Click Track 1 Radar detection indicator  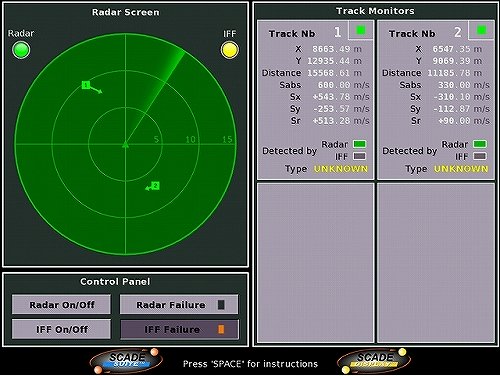[x=360, y=144]
